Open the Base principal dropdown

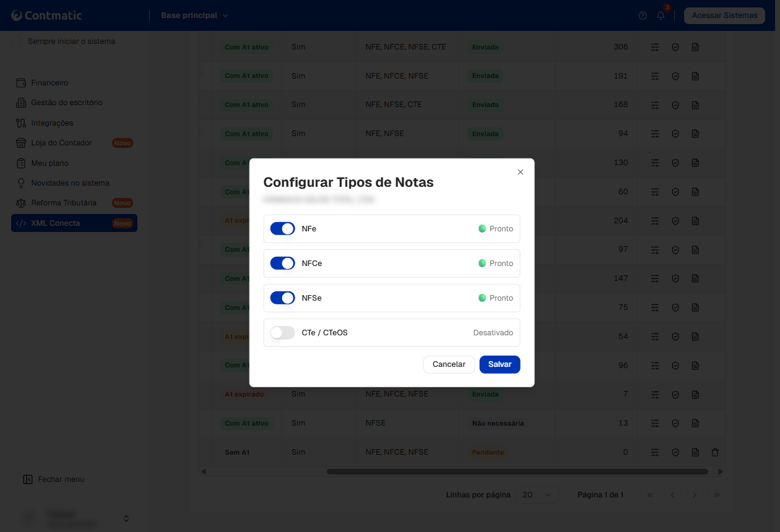pos(194,15)
